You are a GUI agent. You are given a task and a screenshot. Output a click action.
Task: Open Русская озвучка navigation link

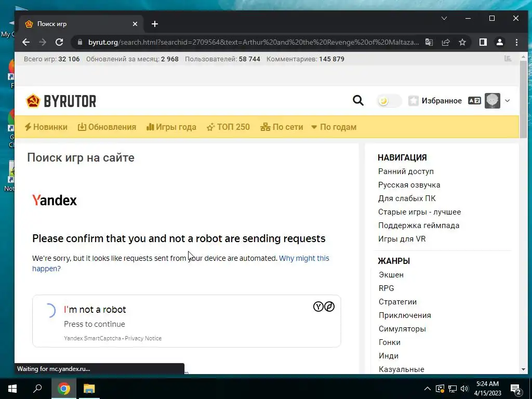pos(409,185)
